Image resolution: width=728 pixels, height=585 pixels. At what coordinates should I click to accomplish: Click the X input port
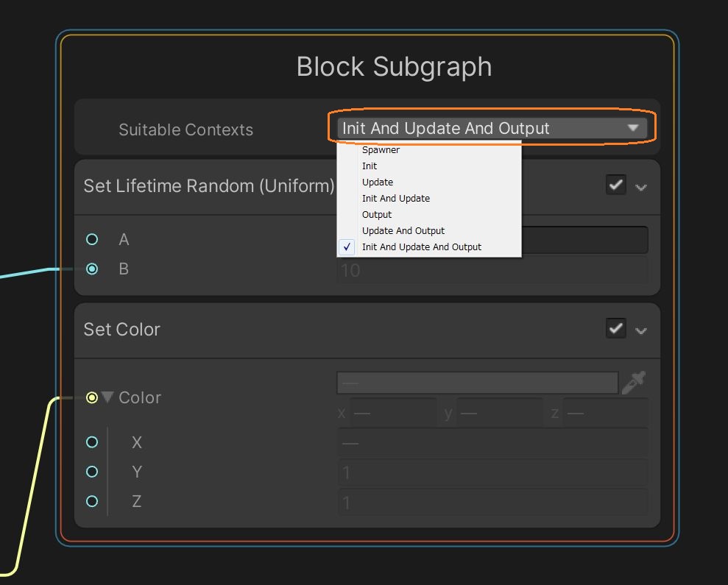[92, 442]
